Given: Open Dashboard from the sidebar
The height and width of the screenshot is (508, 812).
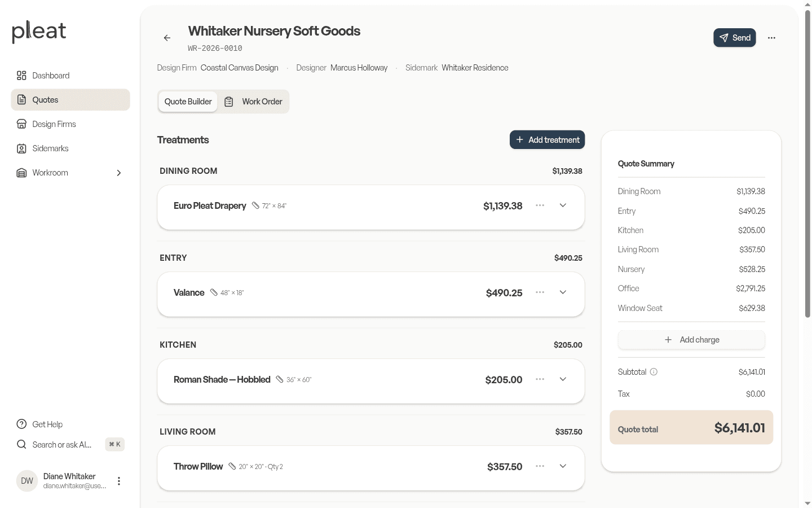Looking at the screenshot, I should point(70,76).
